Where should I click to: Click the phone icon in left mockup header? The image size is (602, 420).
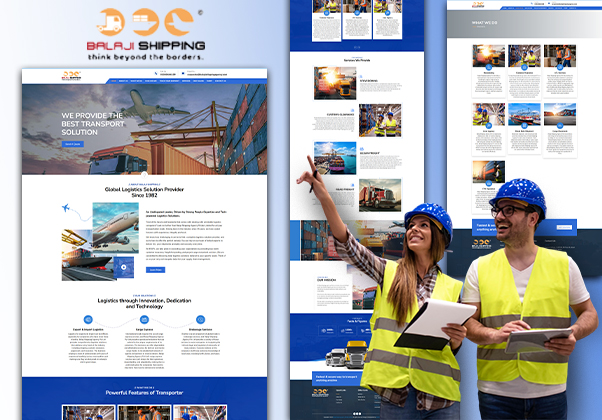[156, 73]
